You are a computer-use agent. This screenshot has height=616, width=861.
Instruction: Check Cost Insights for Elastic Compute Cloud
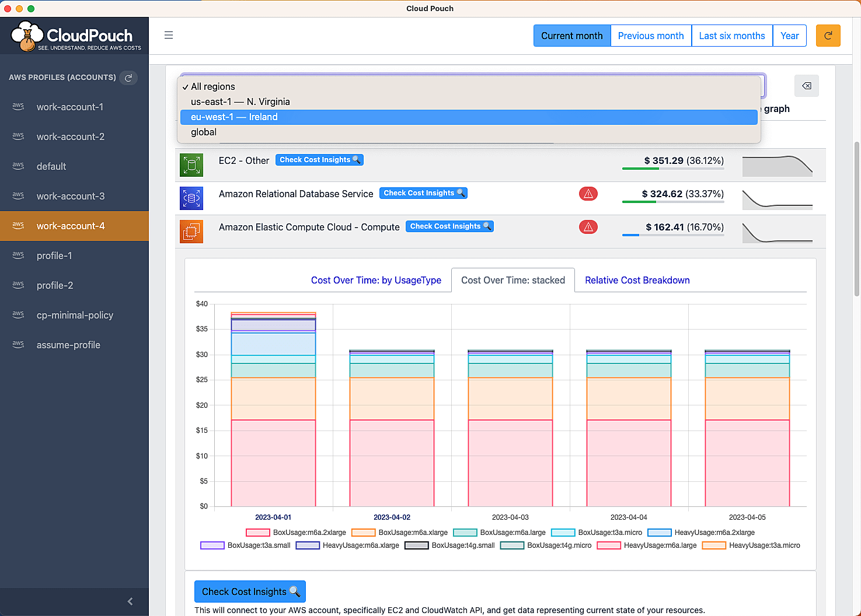tap(449, 226)
